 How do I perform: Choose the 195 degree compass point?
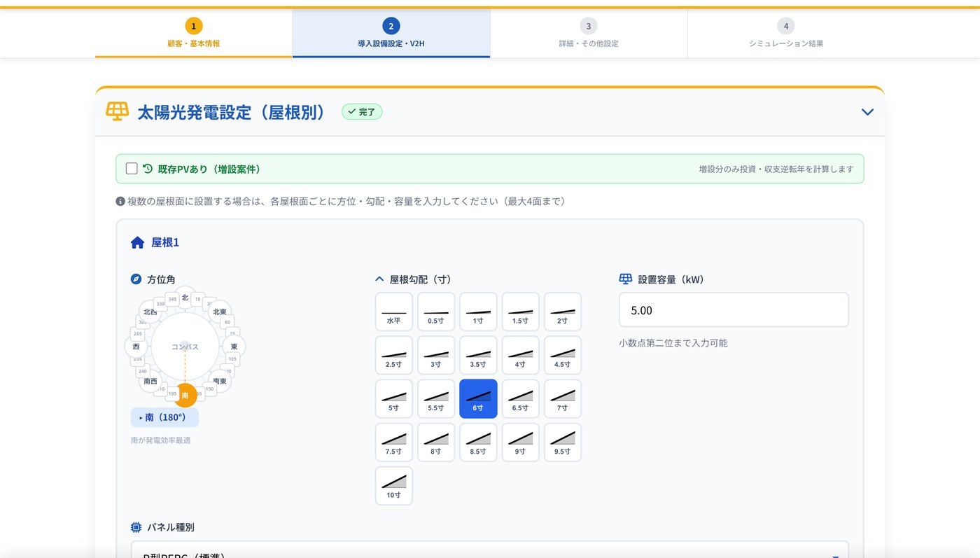172,393
